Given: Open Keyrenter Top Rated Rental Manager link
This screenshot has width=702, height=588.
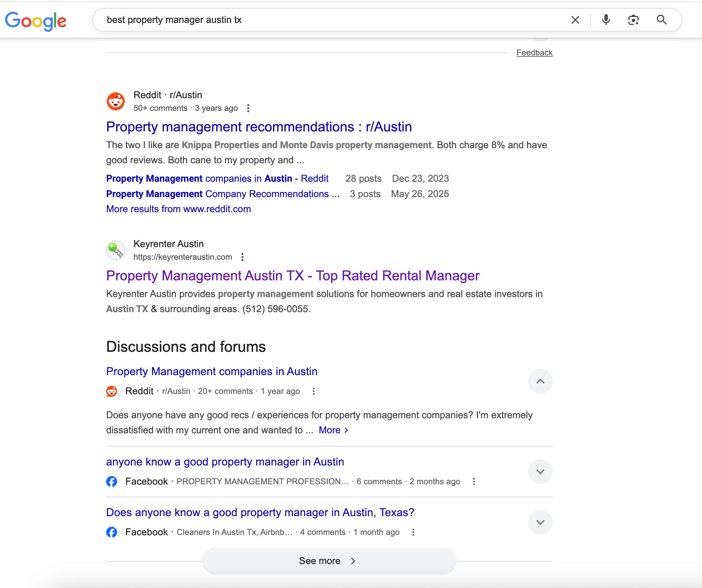Looking at the screenshot, I should coord(292,276).
